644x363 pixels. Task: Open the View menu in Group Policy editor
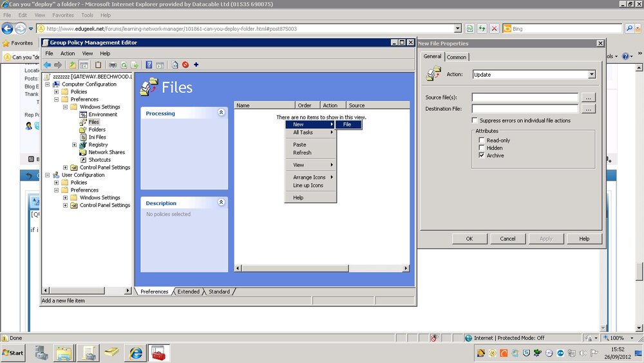[x=88, y=54]
